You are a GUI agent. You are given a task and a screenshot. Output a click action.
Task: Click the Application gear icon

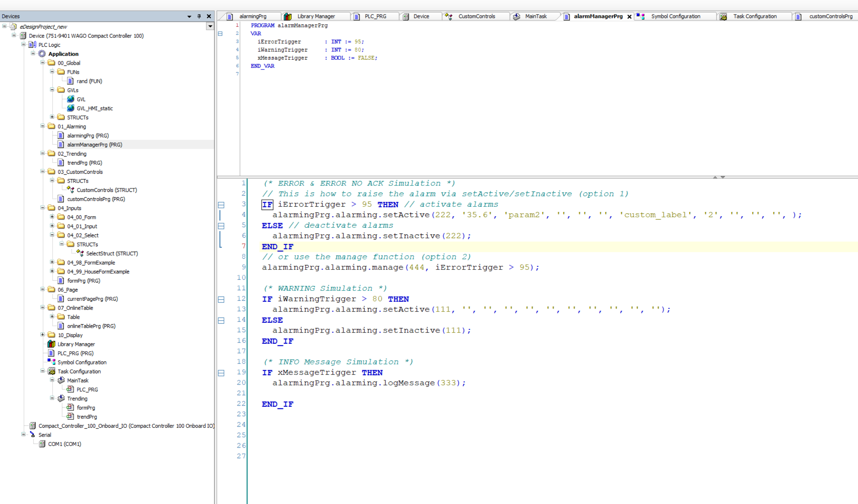coord(42,54)
